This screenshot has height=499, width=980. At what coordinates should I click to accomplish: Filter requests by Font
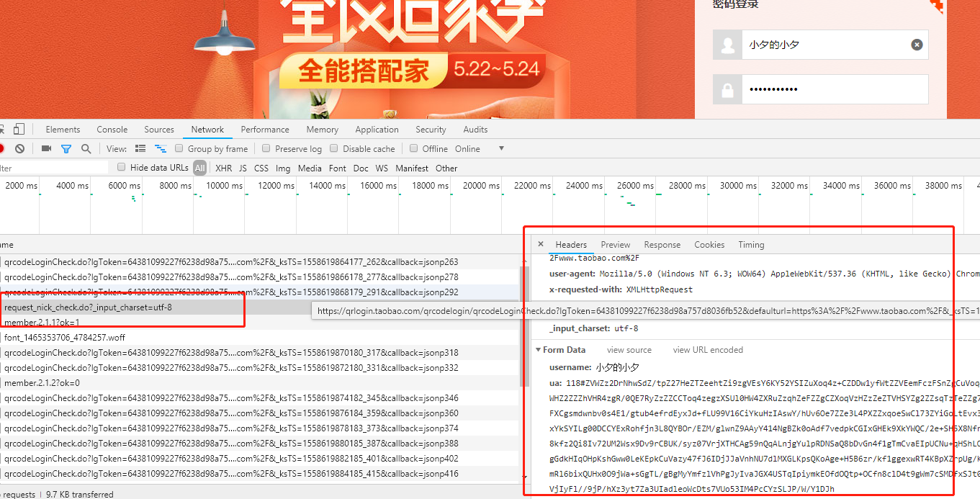(338, 168)
